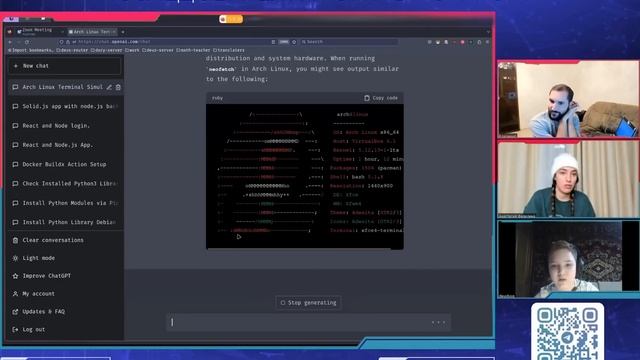The image size is (640, 360).
Task: Switch to the Zoom Meeting browser tab
Action: click(40, 31)
